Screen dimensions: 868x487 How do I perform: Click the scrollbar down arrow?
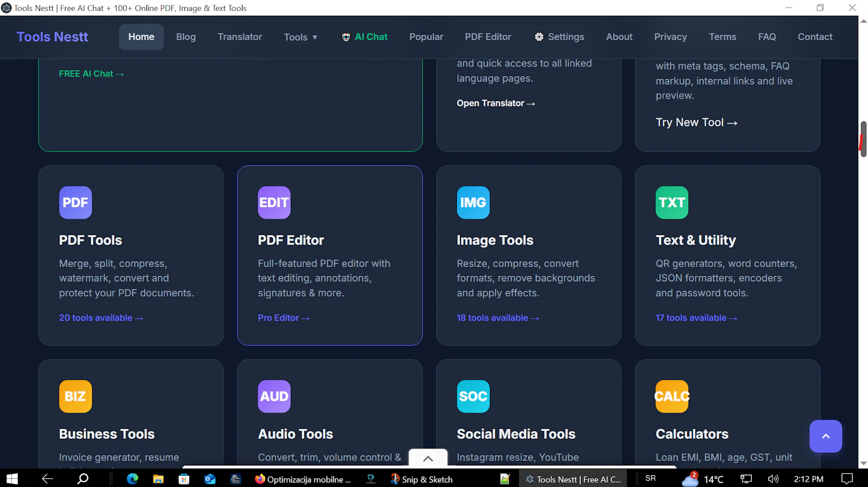click(x=863, y=464)
